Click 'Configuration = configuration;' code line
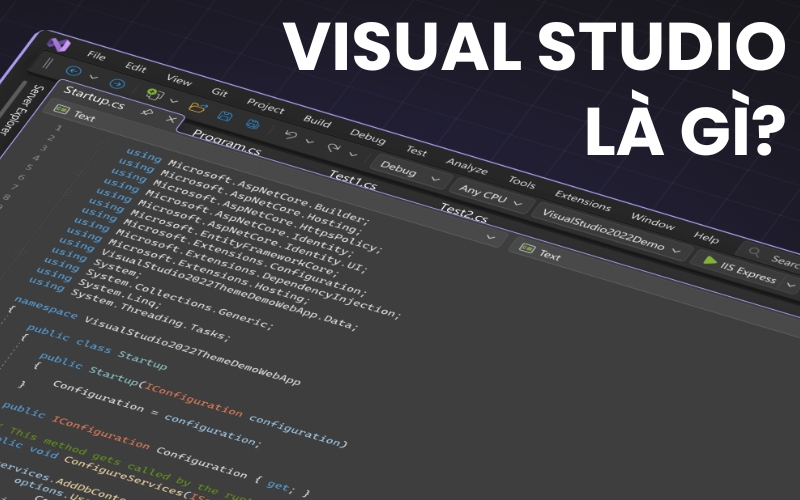800x500 pixels. pyautogui.click(x=157, y=414)
